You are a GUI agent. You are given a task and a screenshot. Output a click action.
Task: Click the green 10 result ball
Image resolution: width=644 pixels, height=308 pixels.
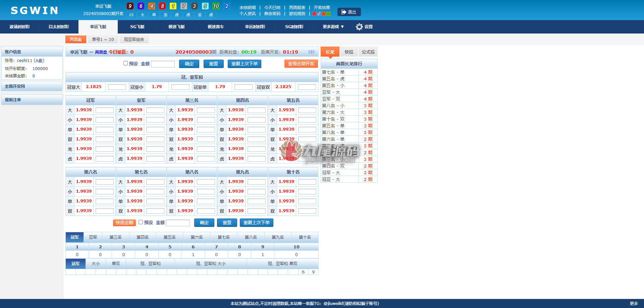pos(216,6)
